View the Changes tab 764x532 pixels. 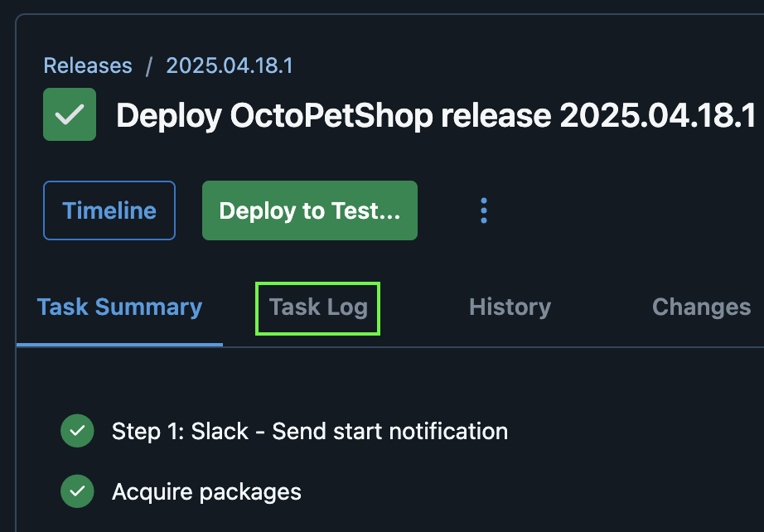[x=701, y=307]
